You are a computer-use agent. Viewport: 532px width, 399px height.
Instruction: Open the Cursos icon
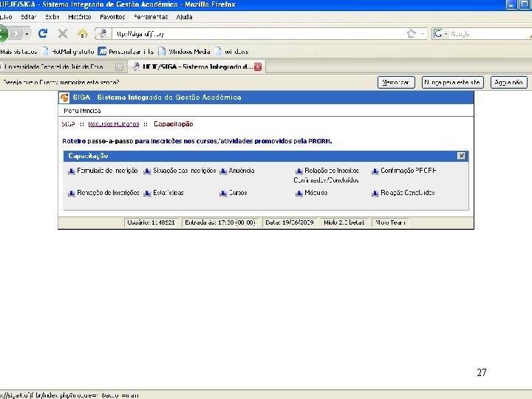(223, 194)
